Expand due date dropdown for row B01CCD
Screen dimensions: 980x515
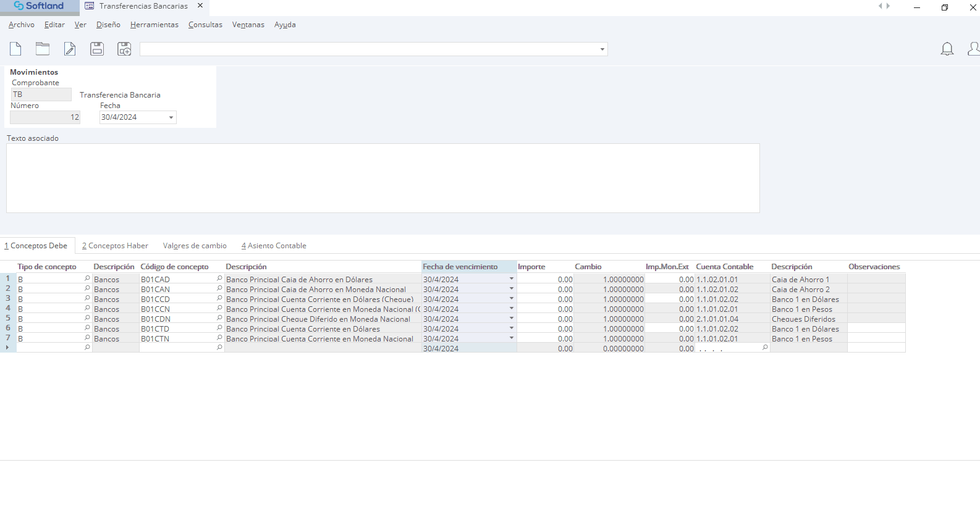(511, 299)
